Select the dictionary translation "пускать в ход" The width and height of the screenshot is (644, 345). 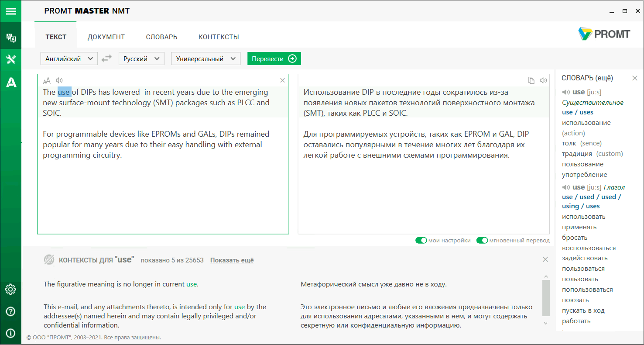[583, 310]
